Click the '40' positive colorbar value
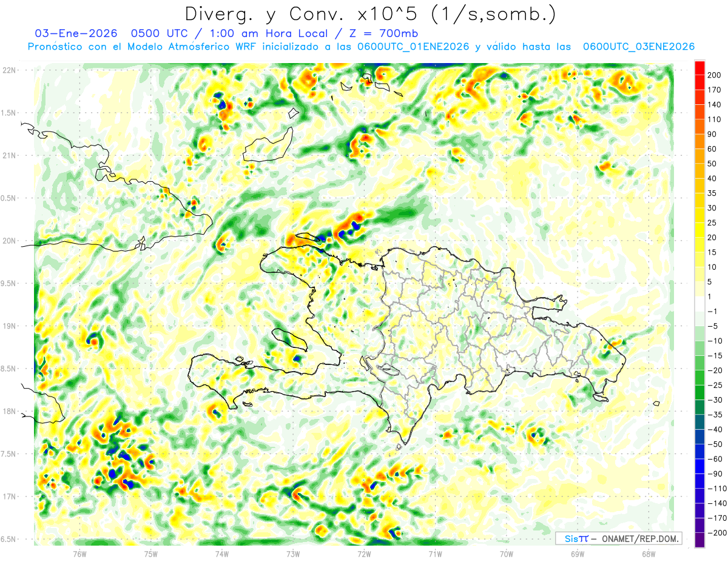 point(713,178)
